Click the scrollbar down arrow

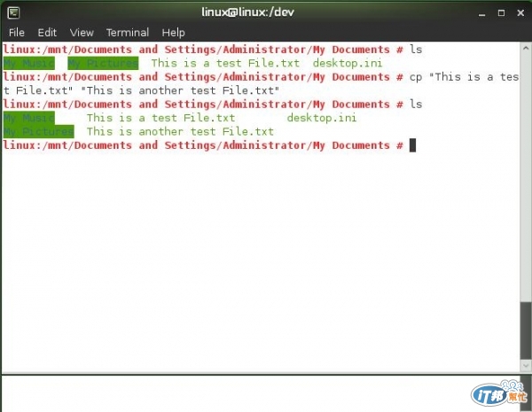526,366
